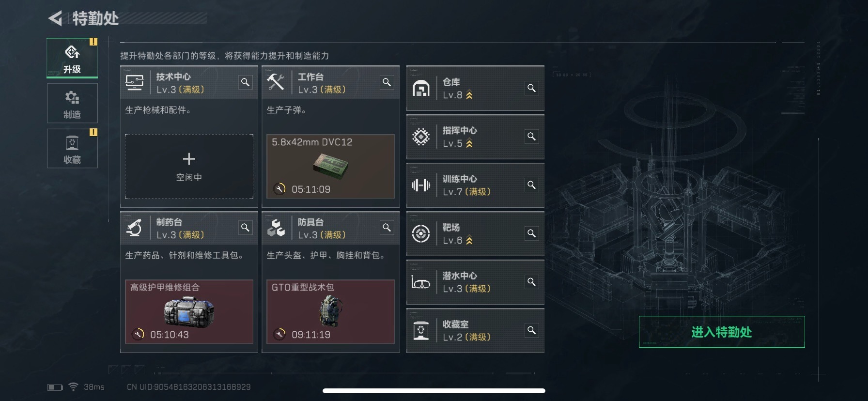
Task: Inspect 训练中心 via its magnifier icon
Action: 531,185
